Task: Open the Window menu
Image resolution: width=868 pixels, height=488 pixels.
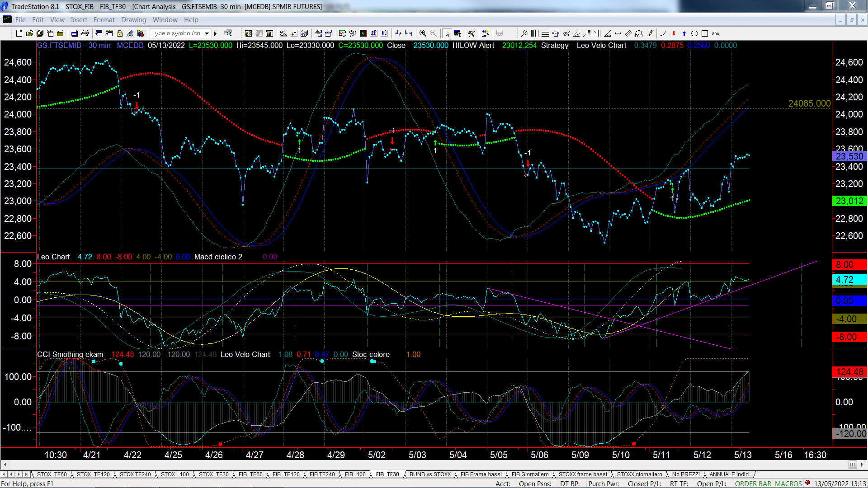Action: 165,20
